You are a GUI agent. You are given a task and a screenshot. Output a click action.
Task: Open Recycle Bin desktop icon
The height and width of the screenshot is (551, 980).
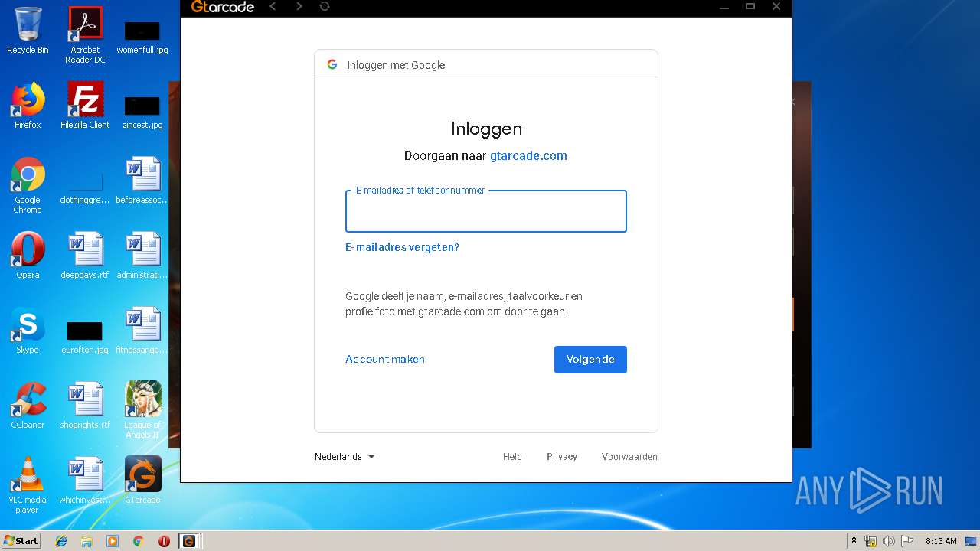click(x=28, y=31)
